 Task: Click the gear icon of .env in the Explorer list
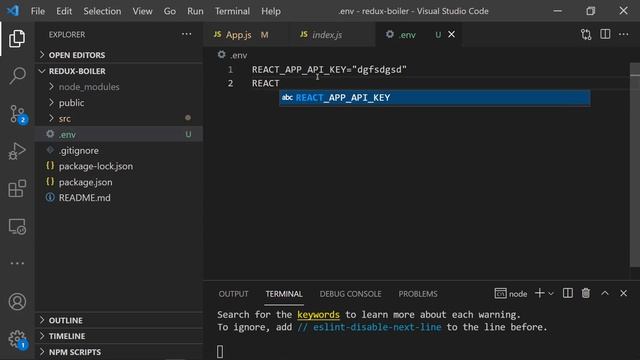point(50,134)
